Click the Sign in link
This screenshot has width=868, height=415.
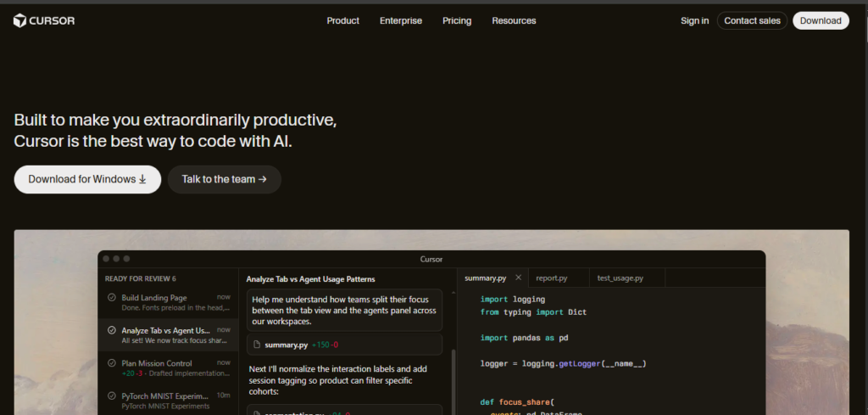pyautogui.click(x=694, y=20)
